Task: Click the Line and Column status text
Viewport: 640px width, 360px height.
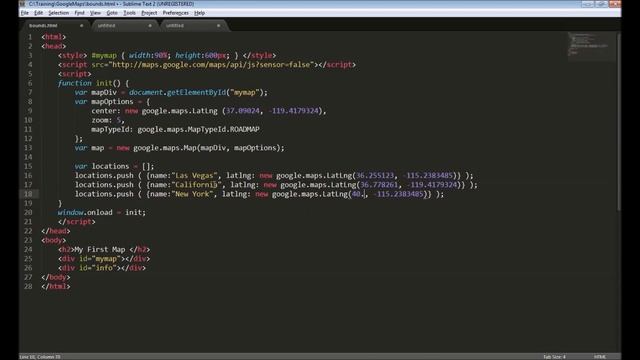Action: pyautogui.click(x=40, y=357)
